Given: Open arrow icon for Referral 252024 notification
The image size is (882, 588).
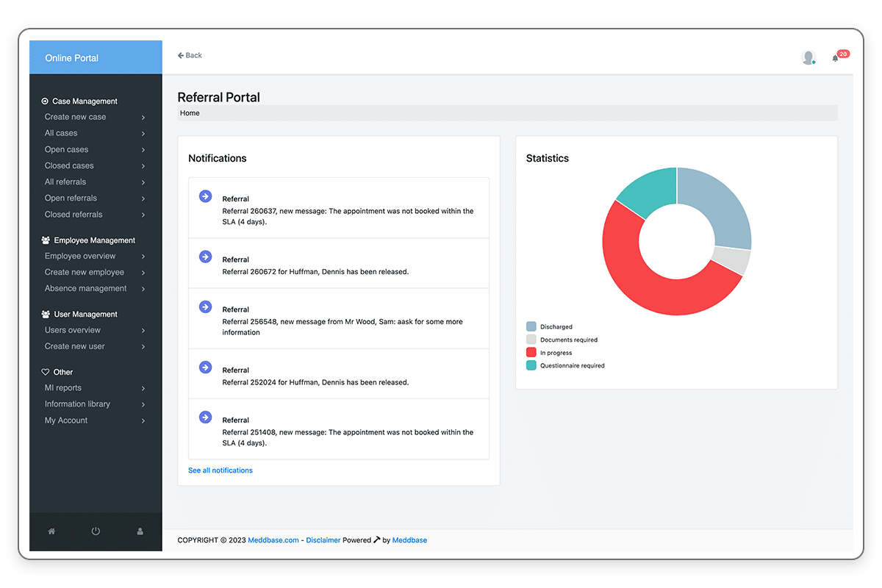Looking at the screenshot, I should [206, 367].
